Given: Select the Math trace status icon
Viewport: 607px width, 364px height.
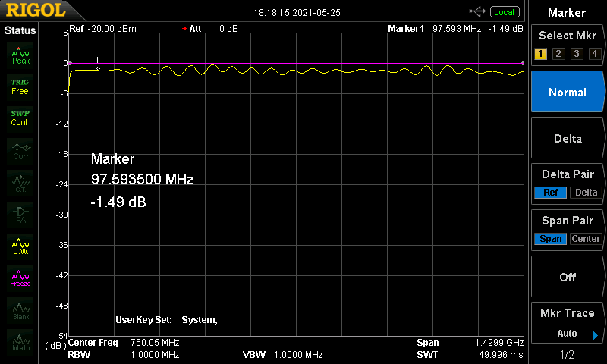Looking at the screenshot, I should (20, 343).
